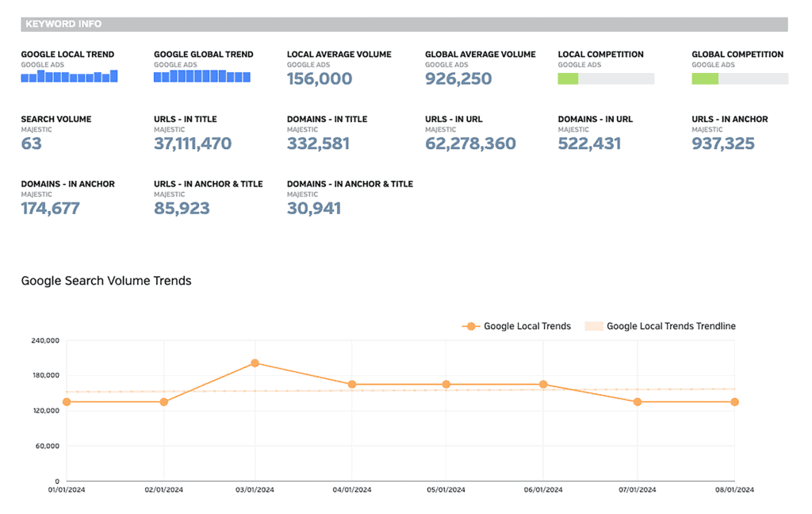This screenshot has width=812, height=514.
Task: Click the pale orange Trendline legend swatch
Action: tap(593, 326)
